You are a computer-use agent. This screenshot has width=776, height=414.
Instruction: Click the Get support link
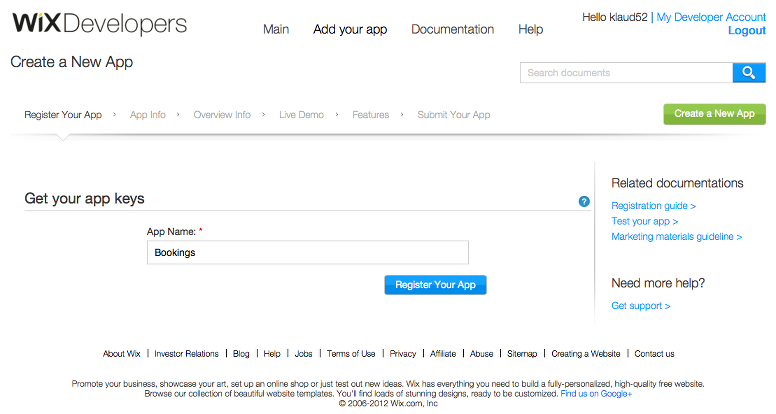640,306
